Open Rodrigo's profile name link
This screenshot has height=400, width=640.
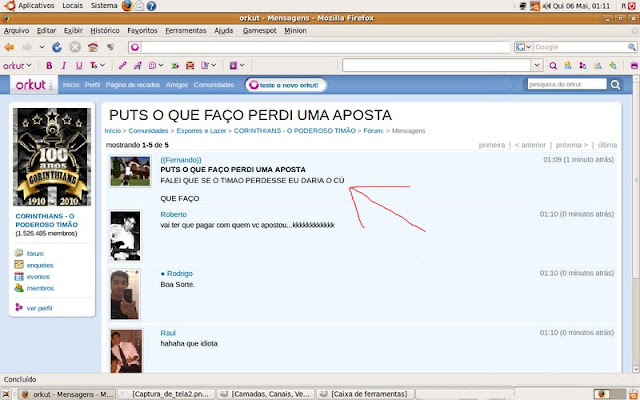[180, 273]
